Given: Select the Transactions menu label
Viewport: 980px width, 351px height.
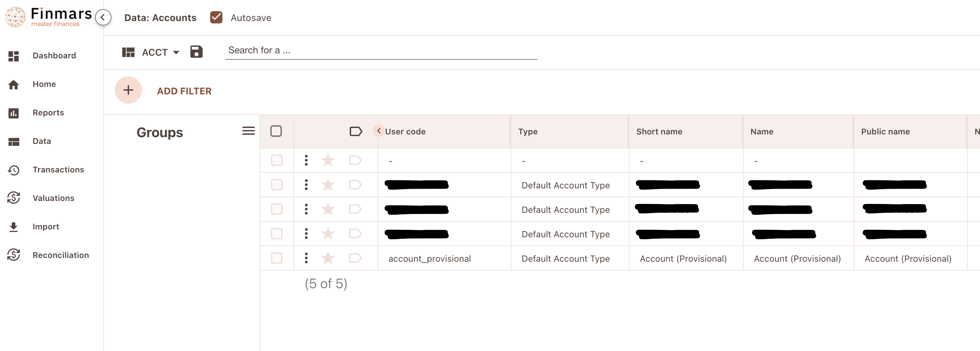Looking at the screenshot, I should coord(58,170).
